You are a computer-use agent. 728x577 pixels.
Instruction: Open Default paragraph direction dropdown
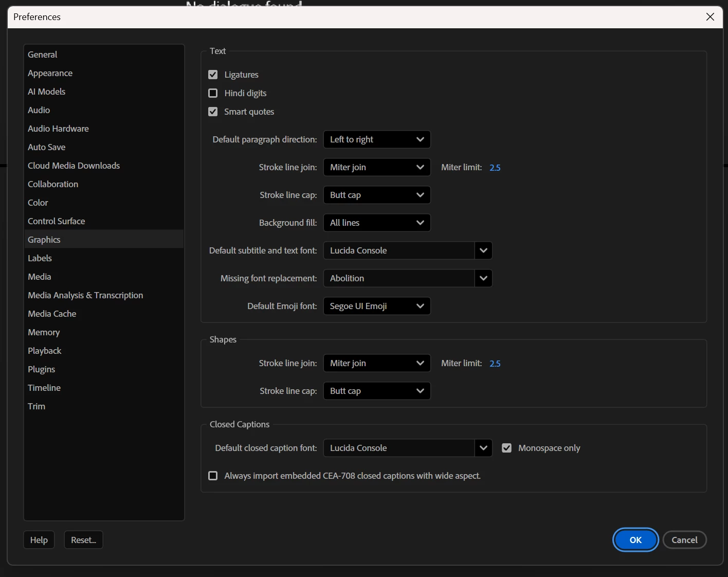tap(377, 139)
